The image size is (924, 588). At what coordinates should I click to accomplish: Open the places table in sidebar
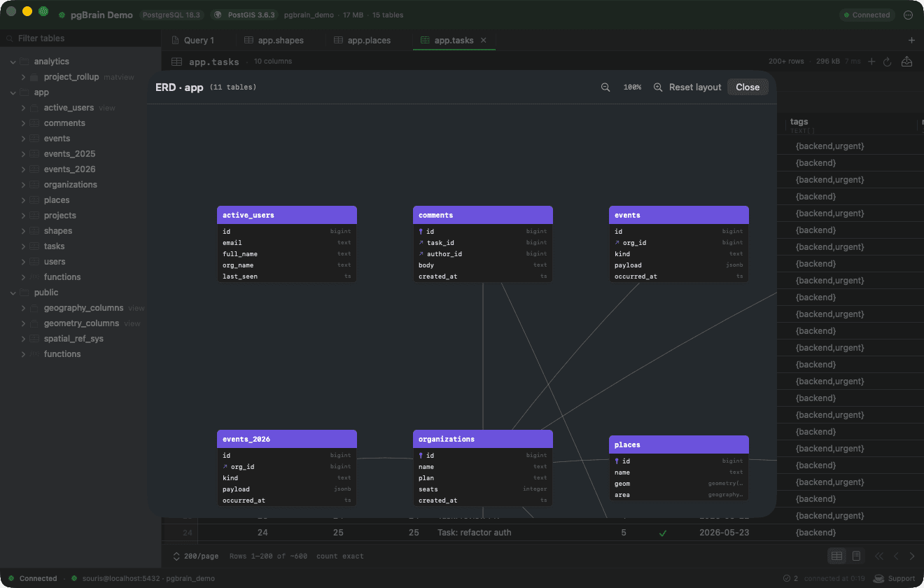tap(57, 200)
